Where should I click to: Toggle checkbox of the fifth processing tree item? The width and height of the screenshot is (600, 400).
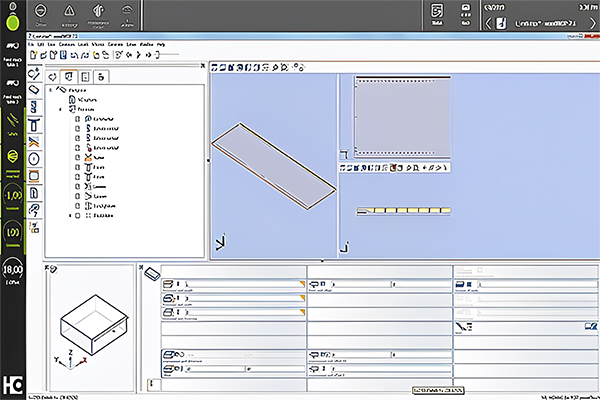(x=76, y=157)
